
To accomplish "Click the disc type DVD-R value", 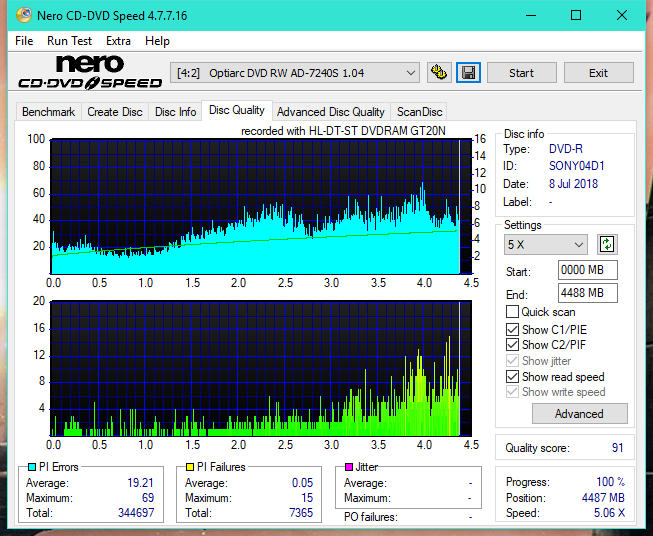I will coord(566,149).
